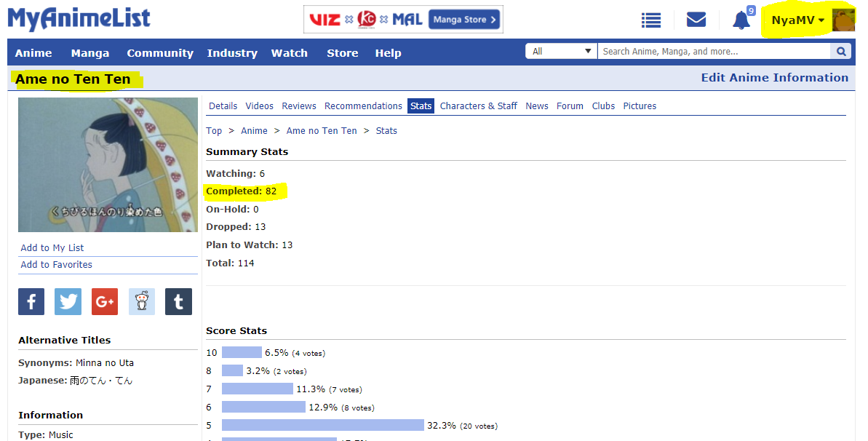
Task: Click the 'Dropped: 13' stat
Action: tap(236, 226)
